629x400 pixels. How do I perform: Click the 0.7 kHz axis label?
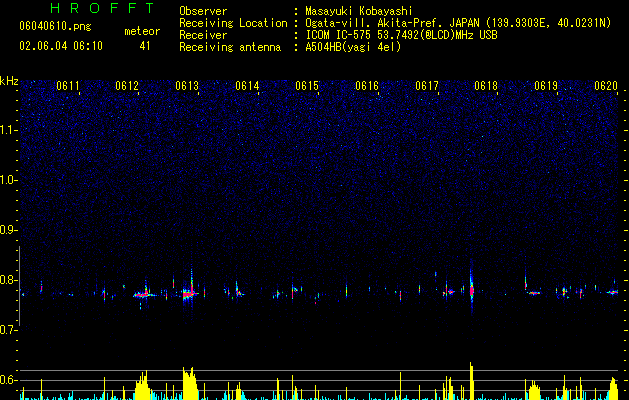pos(9,330)
